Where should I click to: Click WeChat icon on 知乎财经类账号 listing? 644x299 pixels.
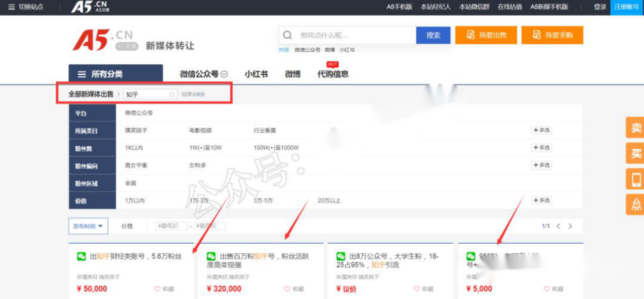(x=82, y=256)
